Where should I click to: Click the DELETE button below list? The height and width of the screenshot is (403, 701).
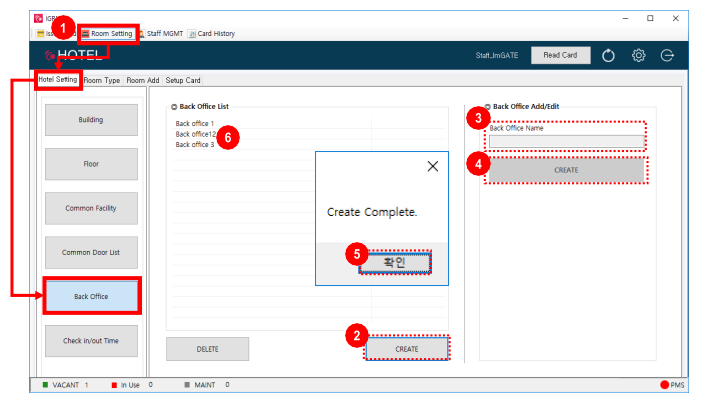(x=207, y=349)
